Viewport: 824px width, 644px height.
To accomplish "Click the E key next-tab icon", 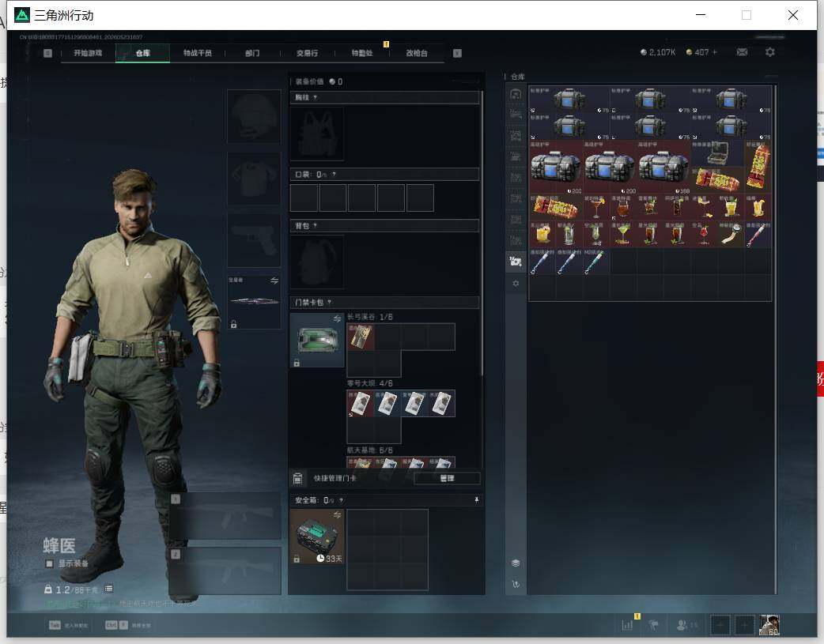I will [457, 53].
